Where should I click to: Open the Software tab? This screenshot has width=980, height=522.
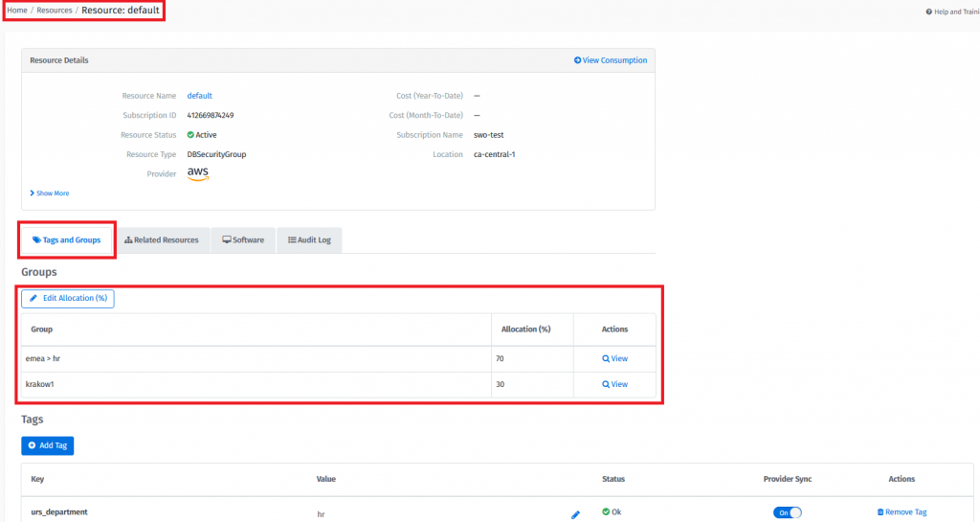pos(243,240)
